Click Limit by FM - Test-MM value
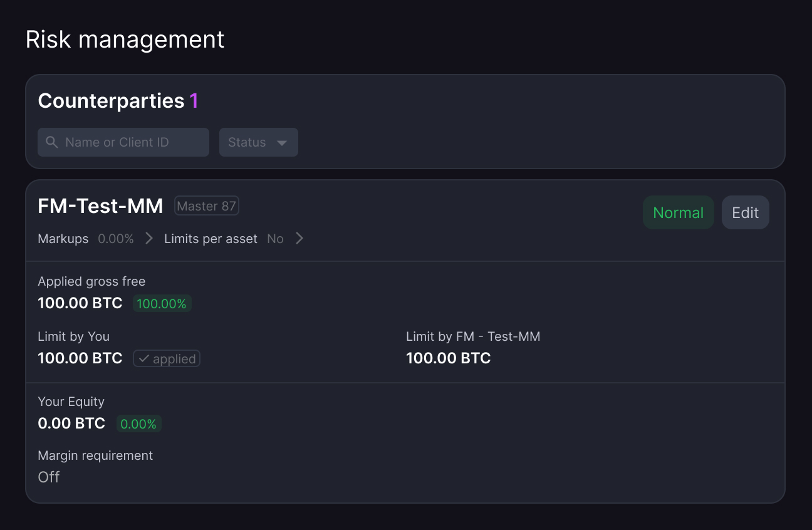The image size is (812, 530). click(x=449, y=358)
